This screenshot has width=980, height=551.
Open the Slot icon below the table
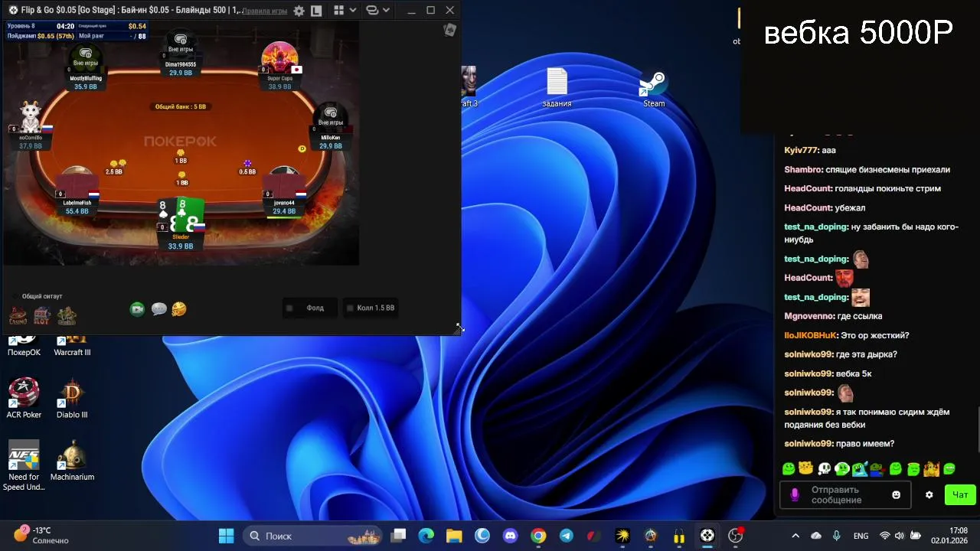tap(42, 315)
